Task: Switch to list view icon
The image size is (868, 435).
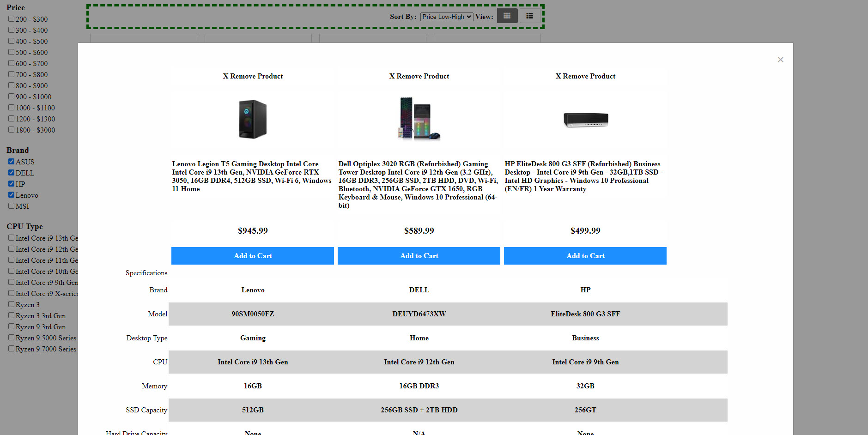Action: (529, 16)
